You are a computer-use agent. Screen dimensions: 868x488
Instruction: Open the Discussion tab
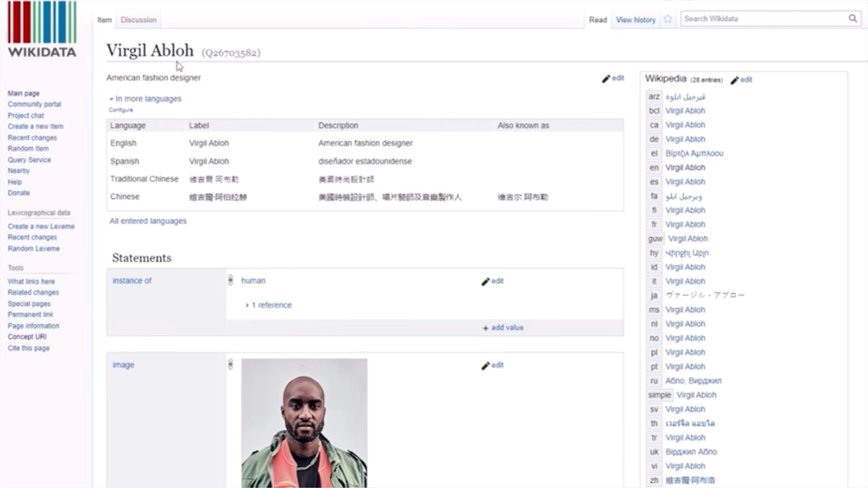click(x=139, y=20)
